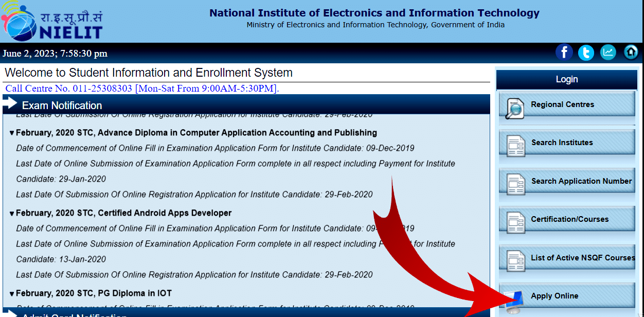Open the Facebook page icon
Screen dimensions: 644x317
[564, 52]
